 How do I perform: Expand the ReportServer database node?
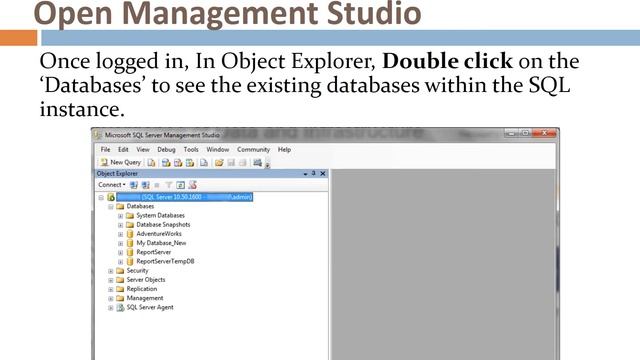120,253
